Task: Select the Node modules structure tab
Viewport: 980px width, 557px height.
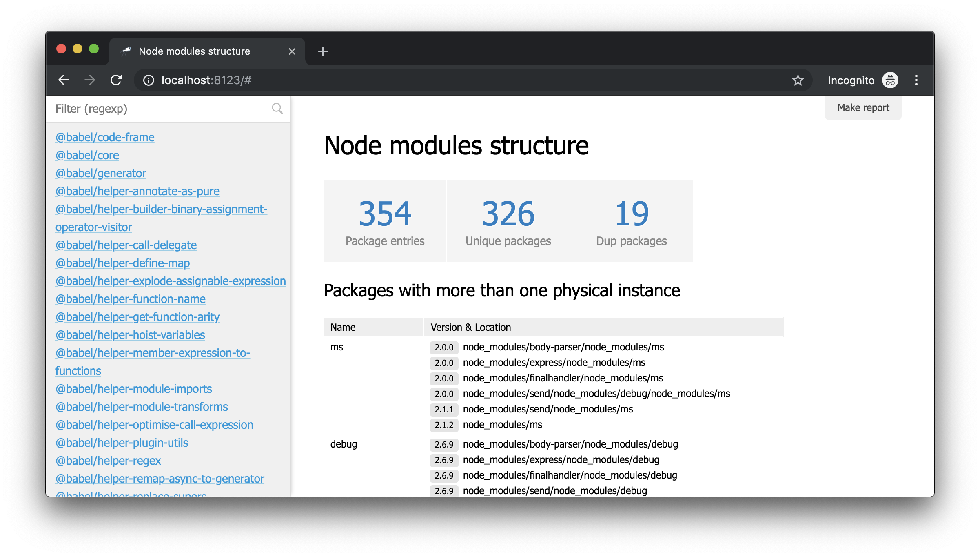Action: pyautogui.click(x=194, y=51)
